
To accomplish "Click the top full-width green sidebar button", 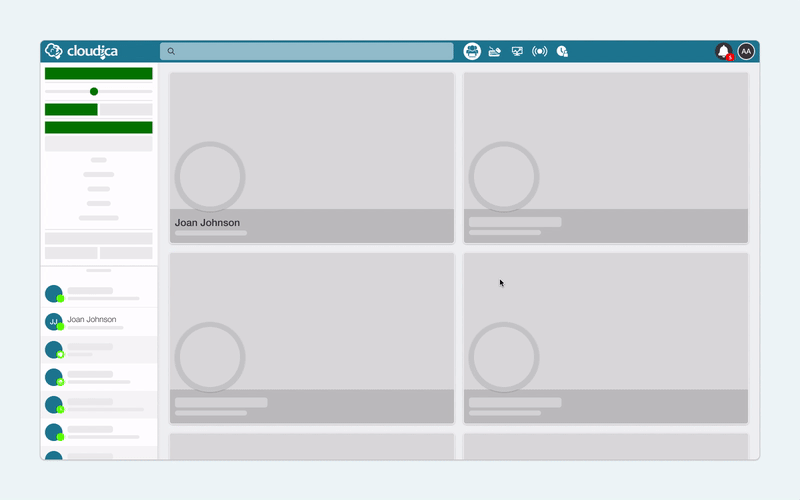I will click(x=98, y=73).
